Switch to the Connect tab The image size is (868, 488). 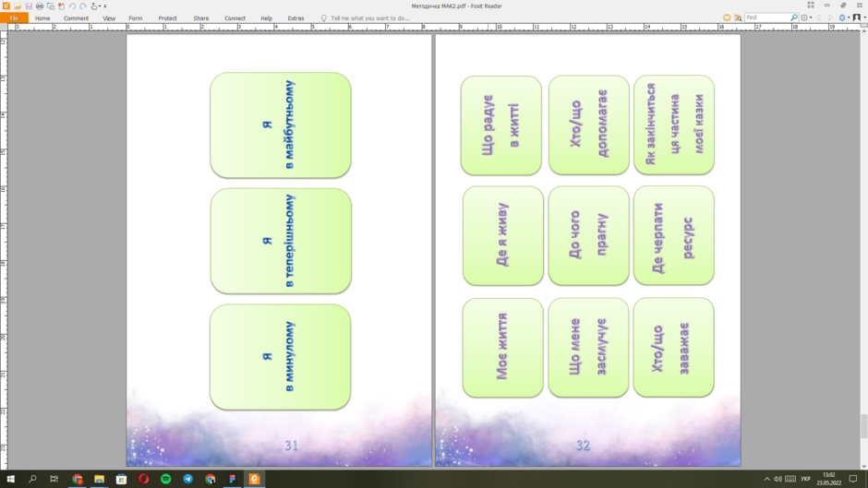coord(235,18)
